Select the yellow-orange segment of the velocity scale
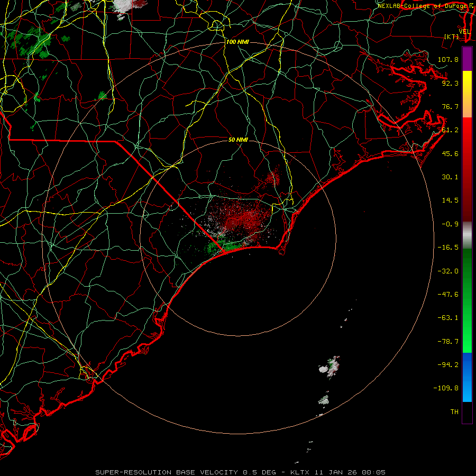 click(467, 94)
